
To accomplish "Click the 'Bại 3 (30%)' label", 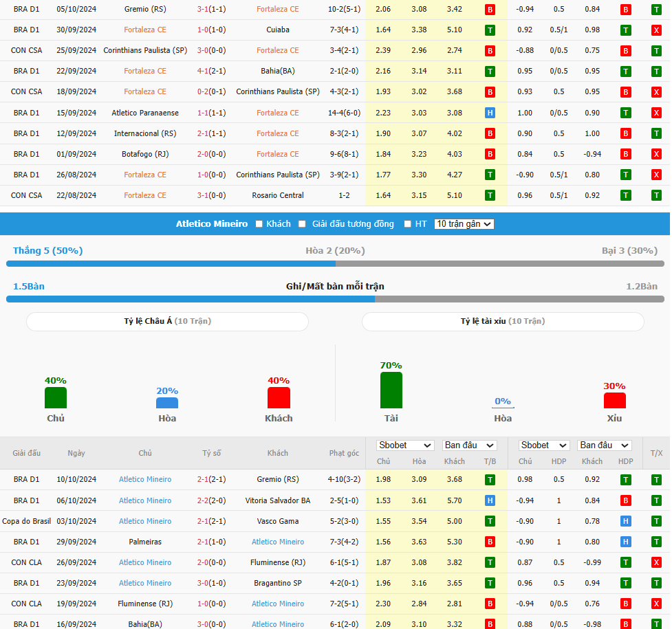I will point(629,251).
